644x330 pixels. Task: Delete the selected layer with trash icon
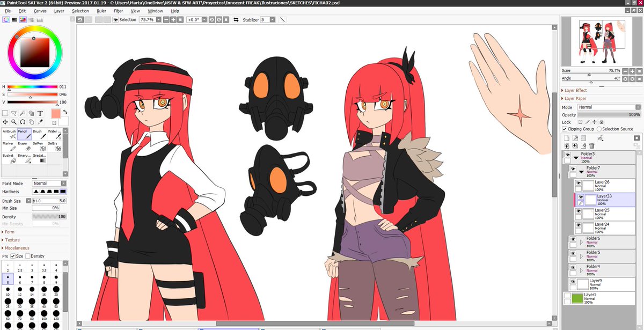pyautogui.click(x=592, y=145)
